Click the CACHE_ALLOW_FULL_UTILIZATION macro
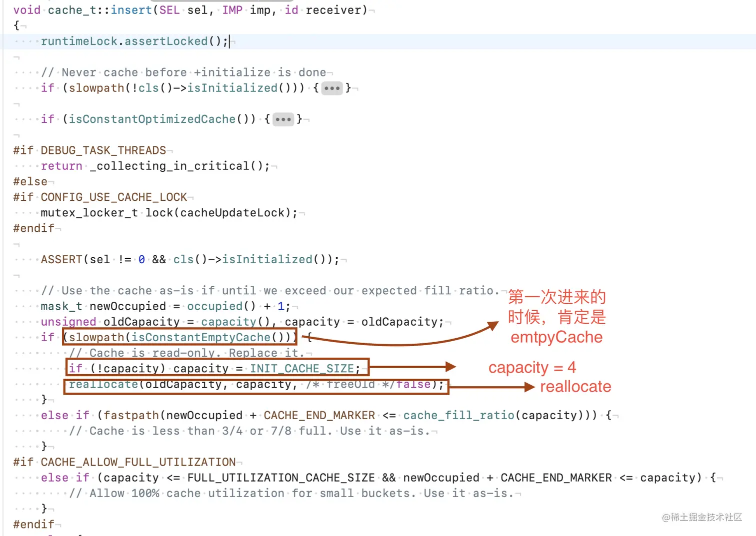Screen dimensions: 756x536 coord(138,462)
